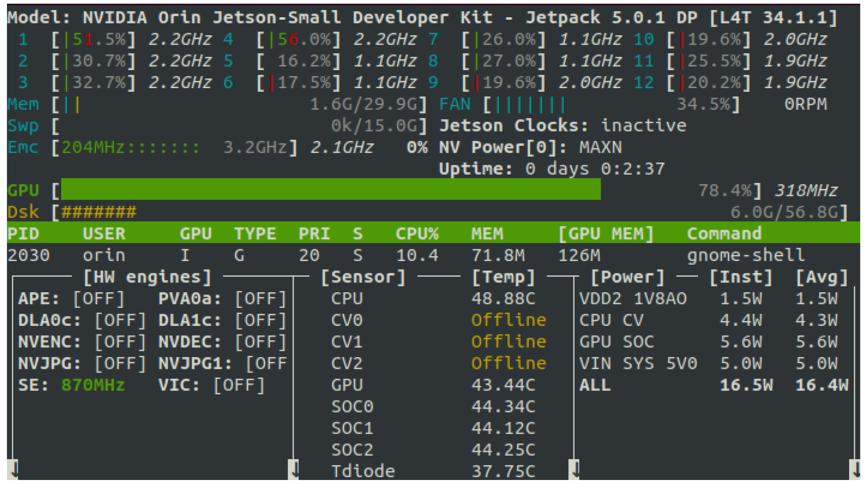The height and width of the screenshot is (489, 868).
Task: Click the CPU% column header
Action: pyautogui.click(x=417, y=233)
